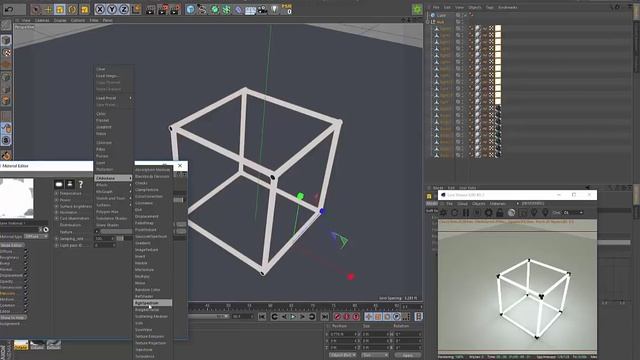Toggle the Z axis lock
The image size is (640, 360).
pos(124,9)
